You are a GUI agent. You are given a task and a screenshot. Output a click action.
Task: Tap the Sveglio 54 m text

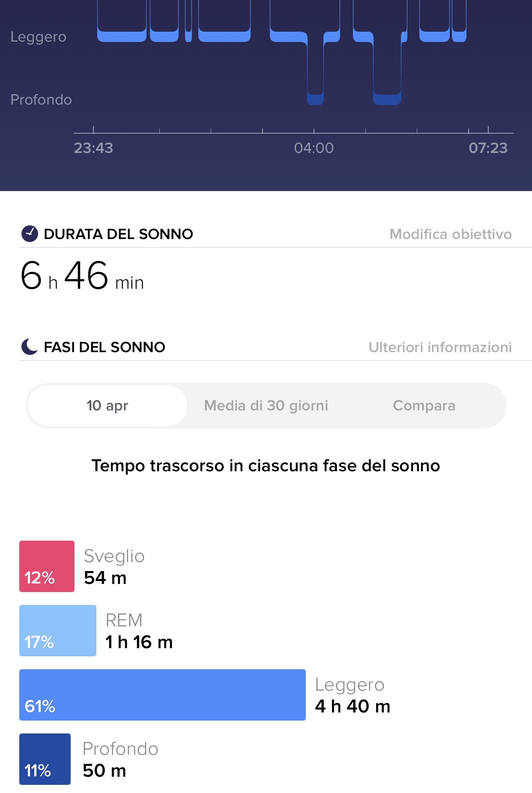(x=114, y=566)
